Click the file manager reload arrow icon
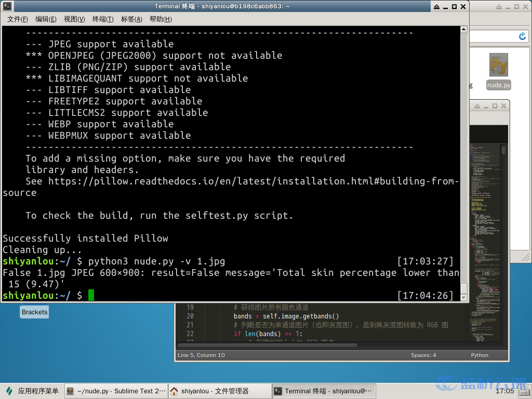This screenshot has width=532, height=399. pos(523,36)
